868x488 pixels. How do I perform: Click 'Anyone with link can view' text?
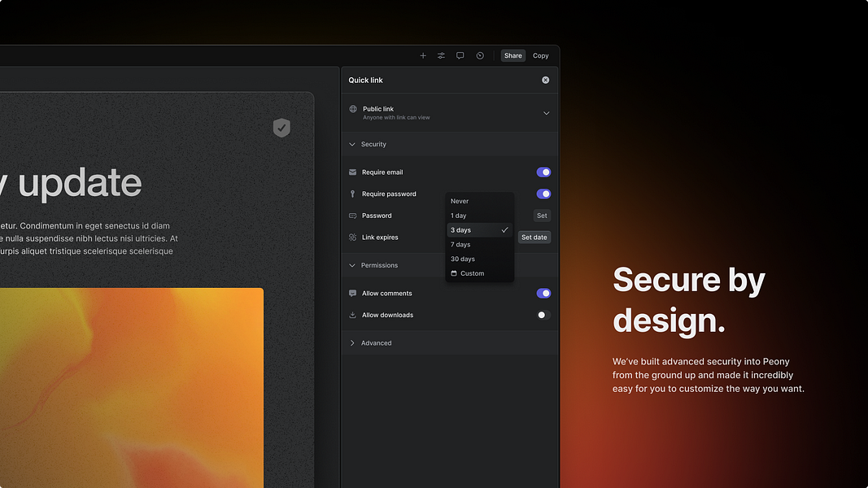click(x=396, y=117)
